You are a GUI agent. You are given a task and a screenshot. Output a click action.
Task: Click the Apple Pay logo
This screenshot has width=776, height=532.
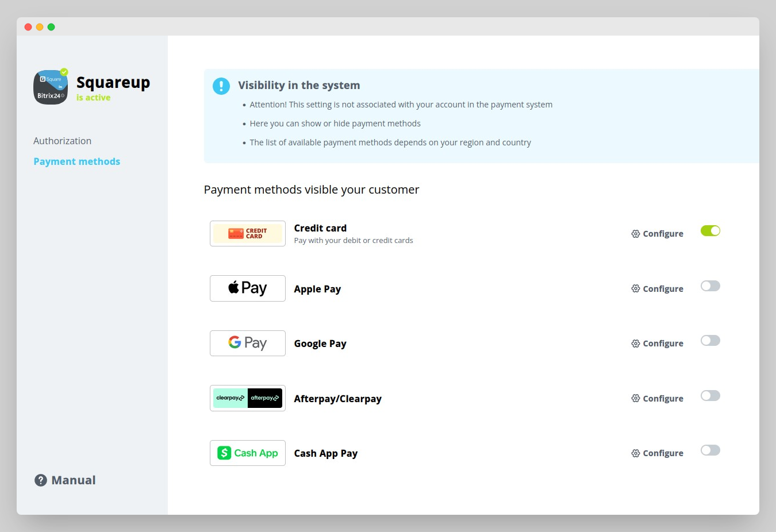coord(248,288)
